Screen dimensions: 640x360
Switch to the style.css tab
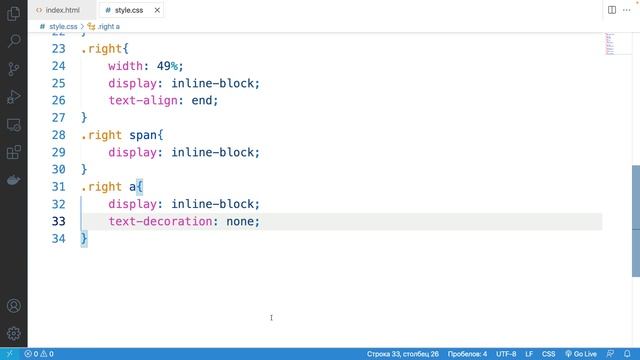(x=129, y=10)
